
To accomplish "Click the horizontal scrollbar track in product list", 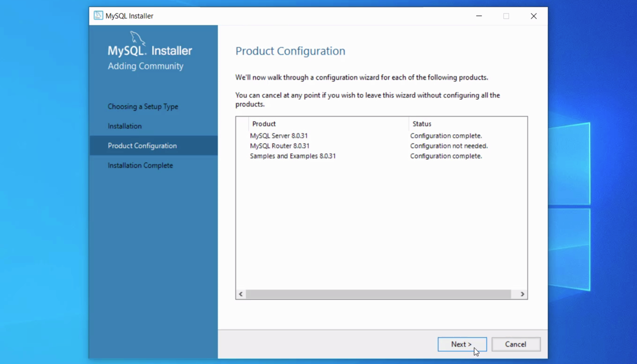I will point(378,294).
